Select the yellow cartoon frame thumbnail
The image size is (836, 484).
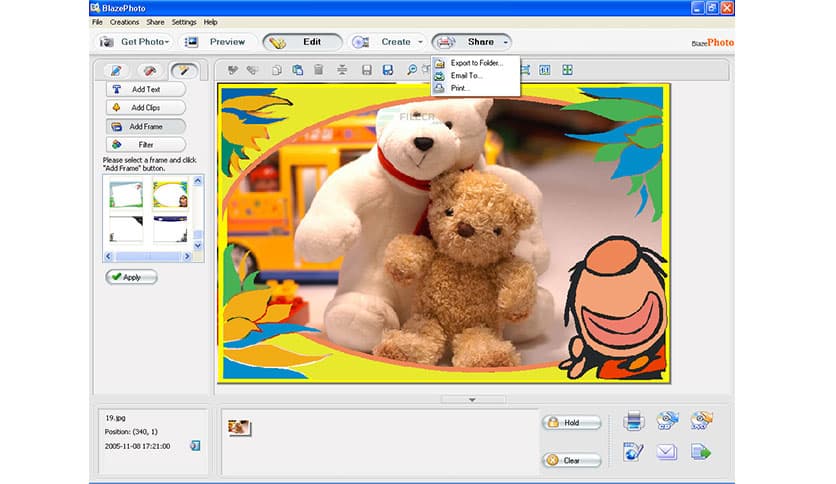pyautogui.click(x=171, y=195)
